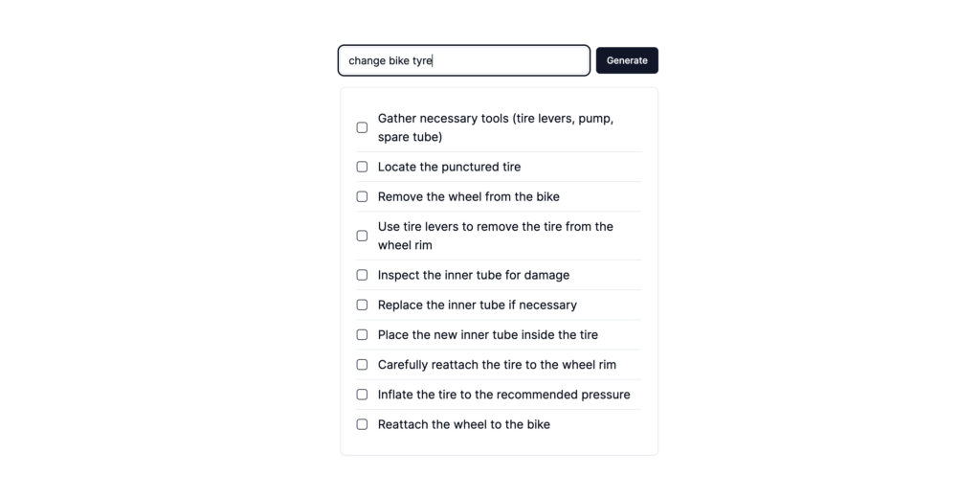Click 'Carefully reattach the tire to the wheel rim' text
The image size is (980, 498).
click(497, 365)
